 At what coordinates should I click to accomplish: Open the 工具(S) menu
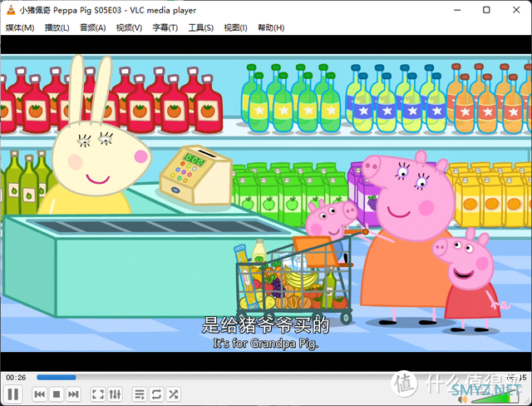click(x=201, y=27)
